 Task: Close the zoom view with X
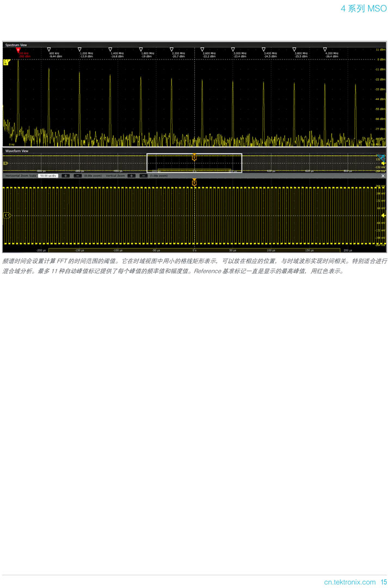[x=383, y=175]
